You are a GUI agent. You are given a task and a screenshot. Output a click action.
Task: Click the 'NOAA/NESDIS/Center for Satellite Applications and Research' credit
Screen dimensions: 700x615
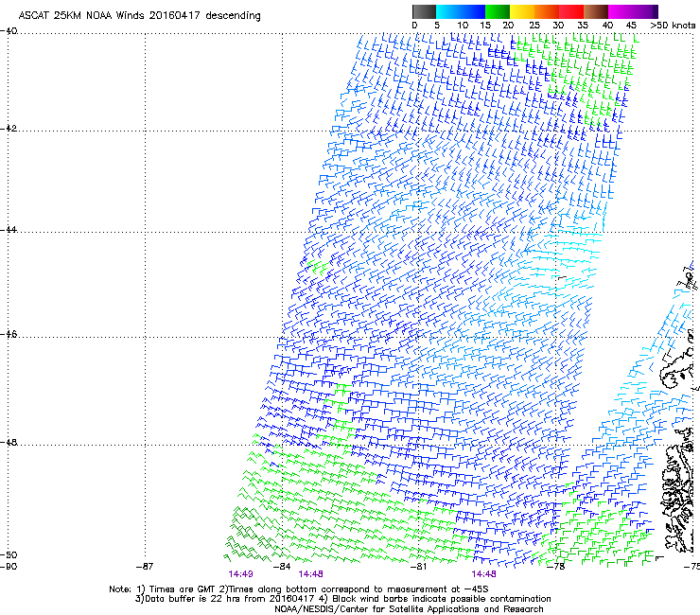coord(409,609)
